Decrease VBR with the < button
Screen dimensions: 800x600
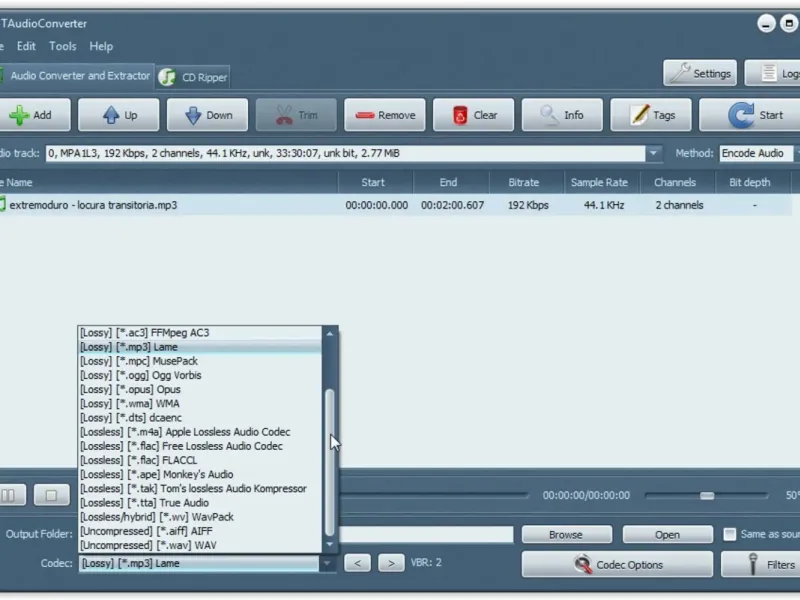point(357,563)
